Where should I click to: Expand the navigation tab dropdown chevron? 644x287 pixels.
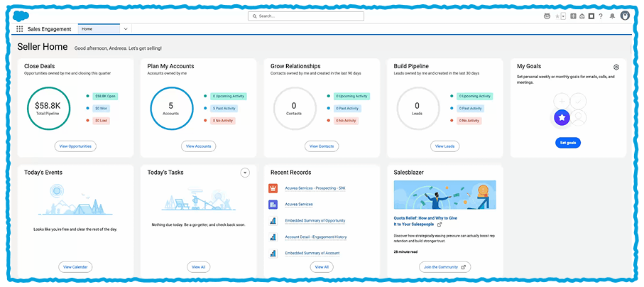coord(126,29)
